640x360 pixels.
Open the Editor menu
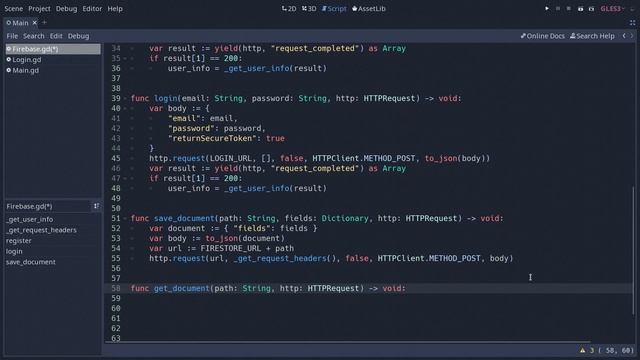92,9
